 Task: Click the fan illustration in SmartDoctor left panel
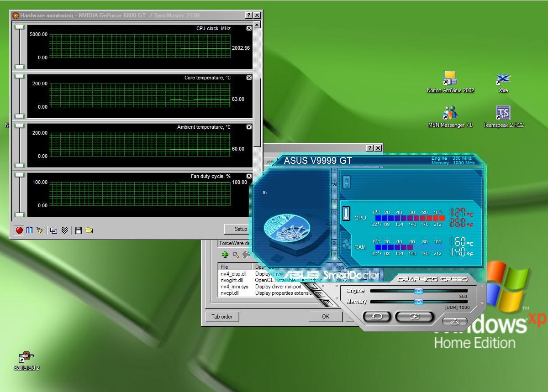point(288,228)
